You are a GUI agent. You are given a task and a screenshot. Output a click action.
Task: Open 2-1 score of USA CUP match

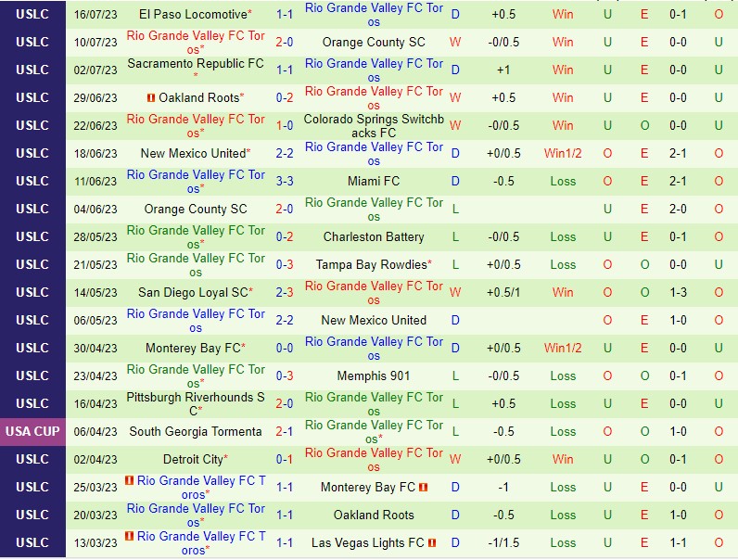(285, 431)
